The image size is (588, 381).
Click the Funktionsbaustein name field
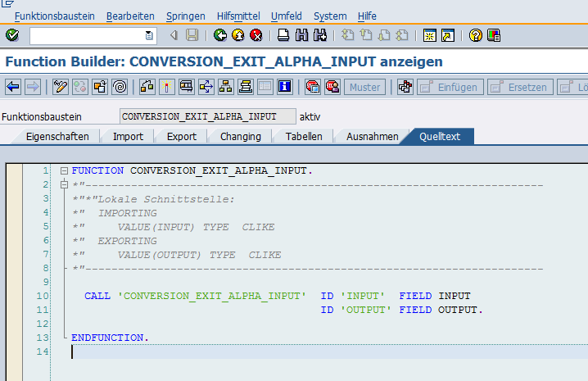207,116
